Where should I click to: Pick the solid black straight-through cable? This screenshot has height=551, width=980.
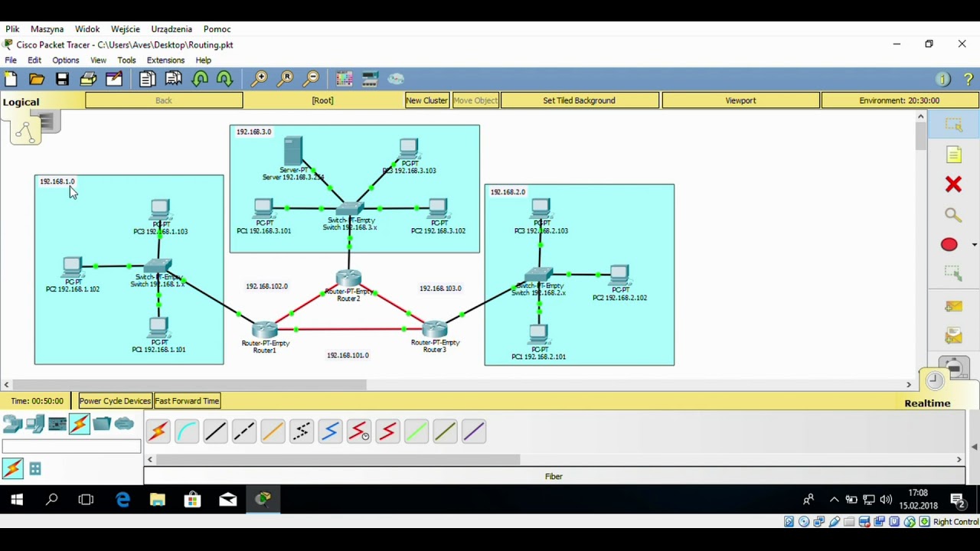point(215,432)
